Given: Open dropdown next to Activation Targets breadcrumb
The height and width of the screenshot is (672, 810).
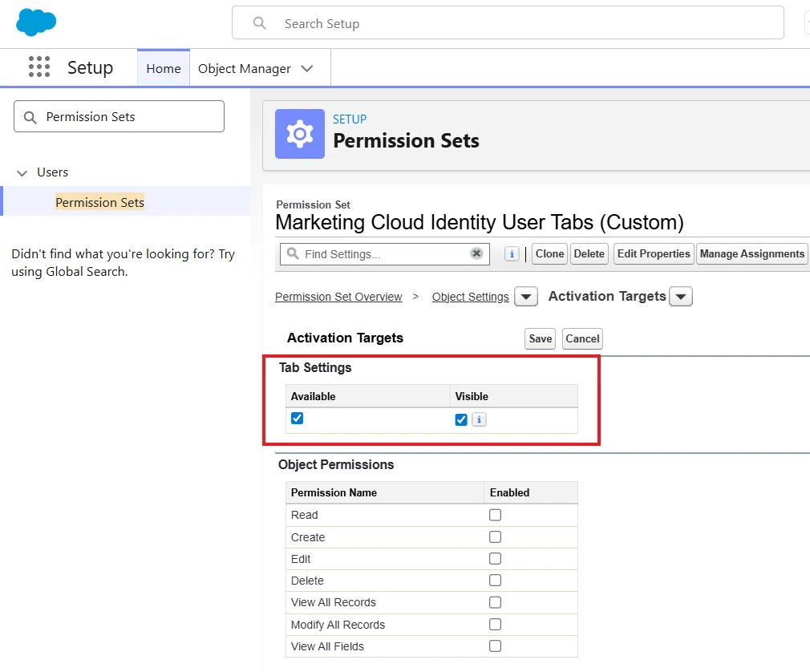Looking at the screenshot, I should tap(681, 297).
